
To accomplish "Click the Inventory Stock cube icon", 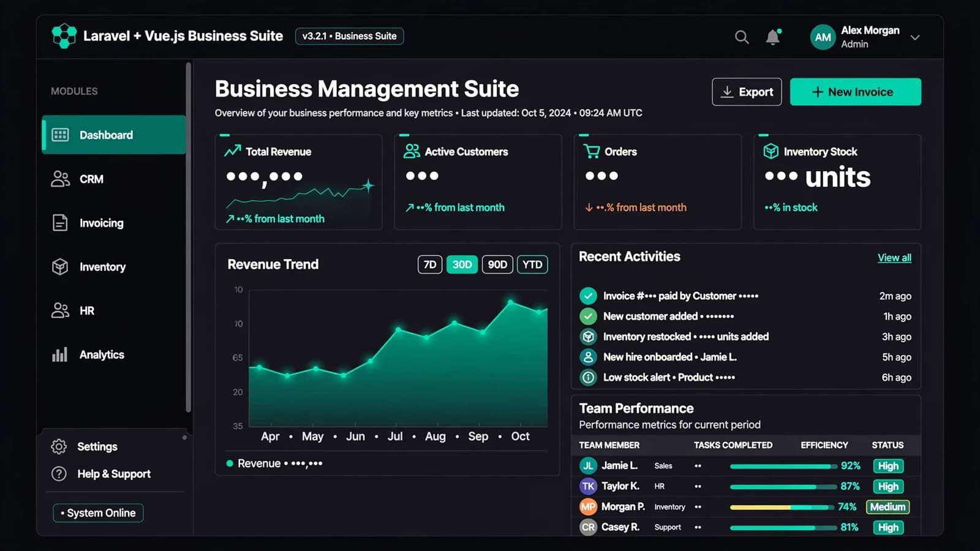I will coord(771,151).
